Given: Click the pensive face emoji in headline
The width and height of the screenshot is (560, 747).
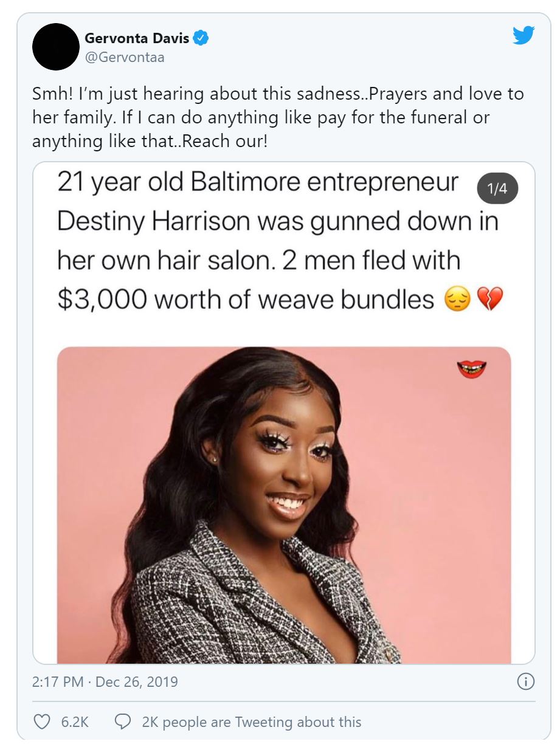Looking at the screenshot, I should 458,300.
